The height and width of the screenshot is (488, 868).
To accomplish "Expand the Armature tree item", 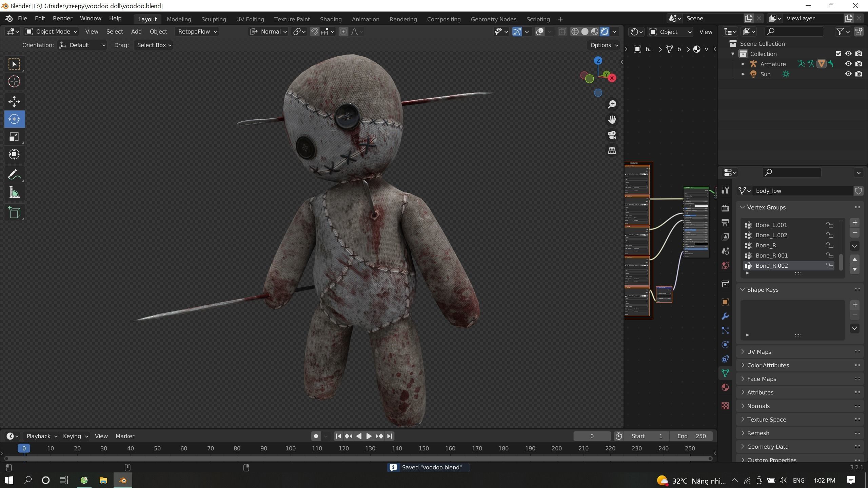I will click(x=743, y=64).
